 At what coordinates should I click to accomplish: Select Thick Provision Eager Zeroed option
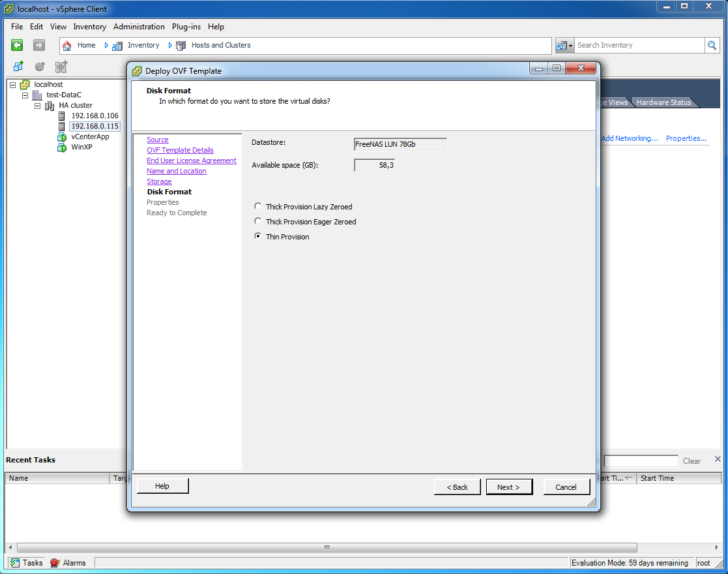click(x=257, y=221)
